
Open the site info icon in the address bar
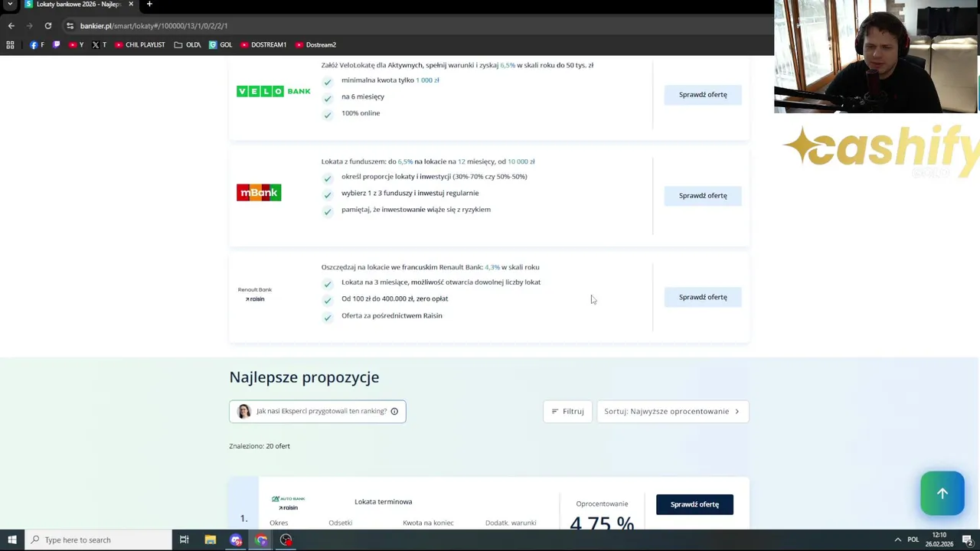click(70, 25)
